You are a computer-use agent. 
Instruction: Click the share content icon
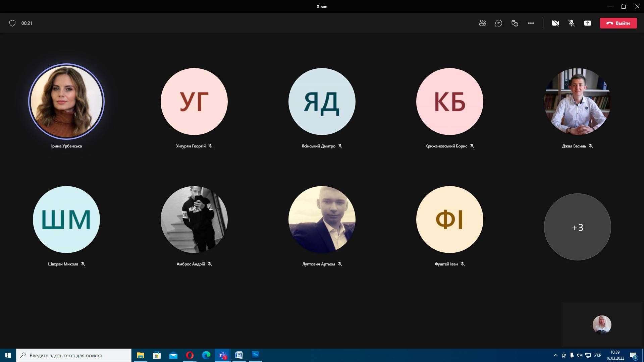click(587, 23)
